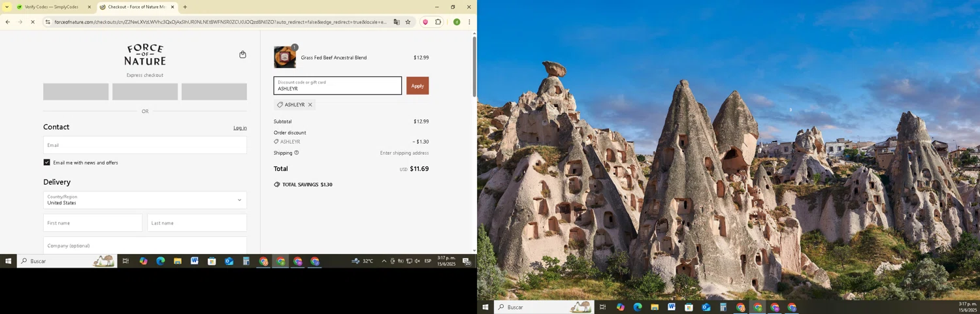The image size is (980, 314).
Task: Click the page vertical scrollbar
Action: [474, 67]
